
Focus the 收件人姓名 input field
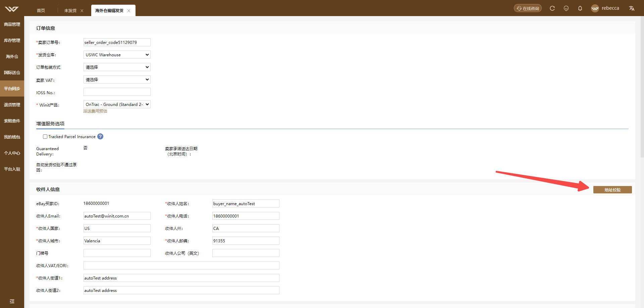[x=246, y=203]
